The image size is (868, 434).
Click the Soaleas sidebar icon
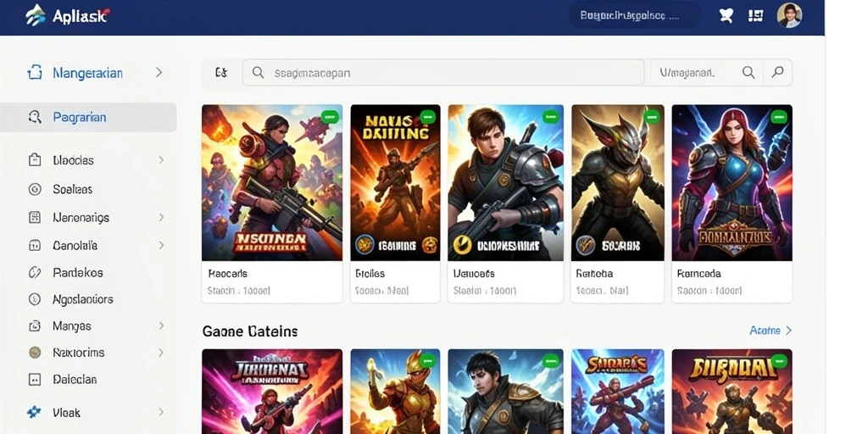pyautogui.click(x=34, y=189)
